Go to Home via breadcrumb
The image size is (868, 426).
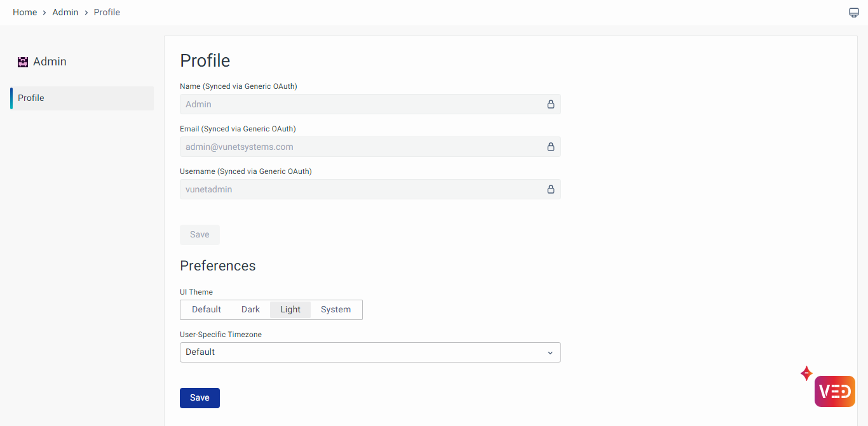[25, 12]
